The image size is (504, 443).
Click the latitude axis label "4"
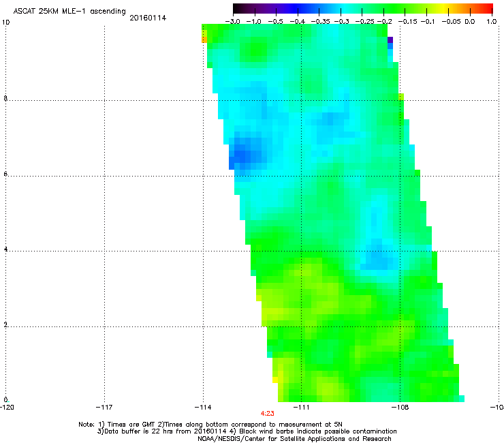[x=5, y=249]
